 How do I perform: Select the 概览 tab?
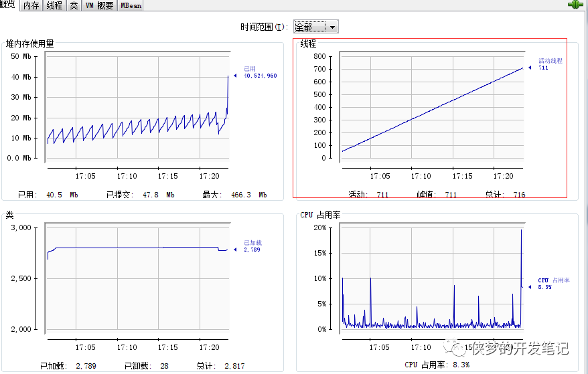tap(8, 5)
